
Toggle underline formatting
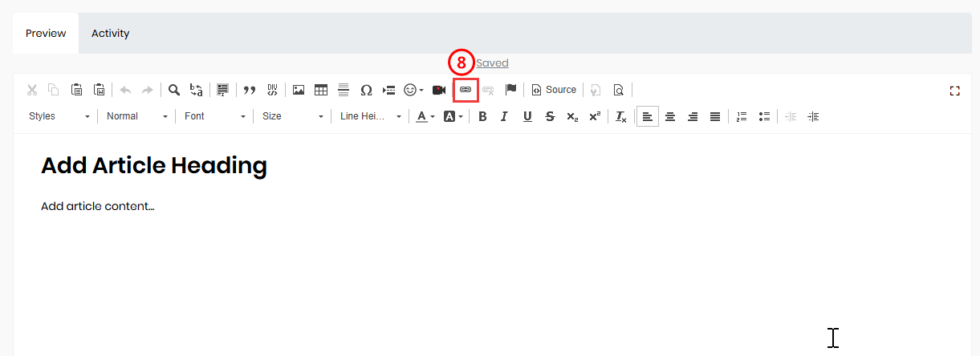click(x=527, y=116)
